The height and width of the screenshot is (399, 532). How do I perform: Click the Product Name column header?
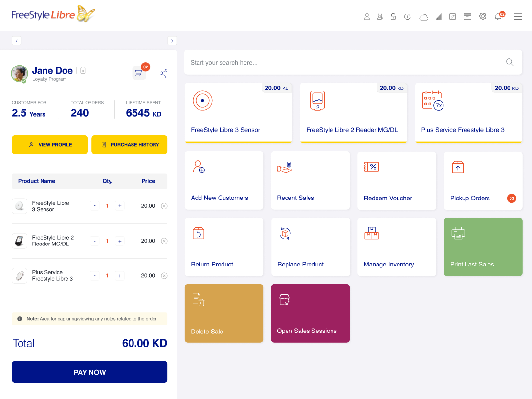pyautogui.click(x=37, y=181)
